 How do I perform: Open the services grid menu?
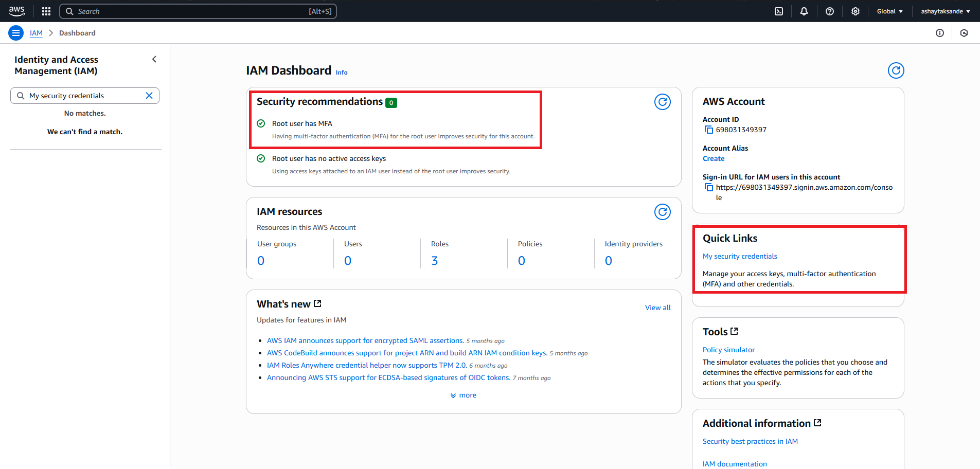[46, 11]
